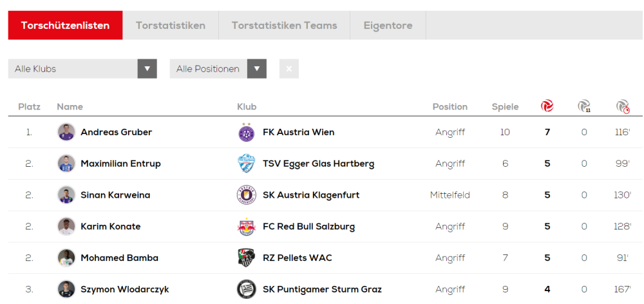Click the FC Red Bull Salzburg logo
Screen dimensions: 644x304
click(x=246, y=227)
